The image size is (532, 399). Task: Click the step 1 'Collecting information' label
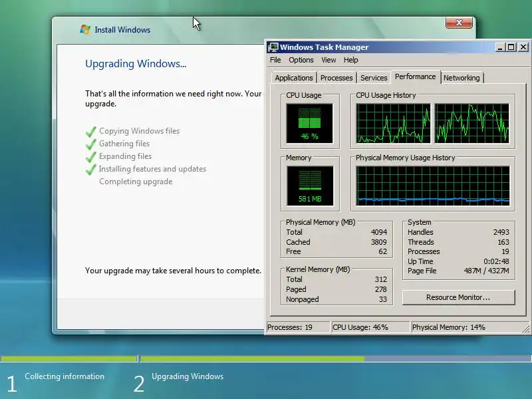(65, 376)
